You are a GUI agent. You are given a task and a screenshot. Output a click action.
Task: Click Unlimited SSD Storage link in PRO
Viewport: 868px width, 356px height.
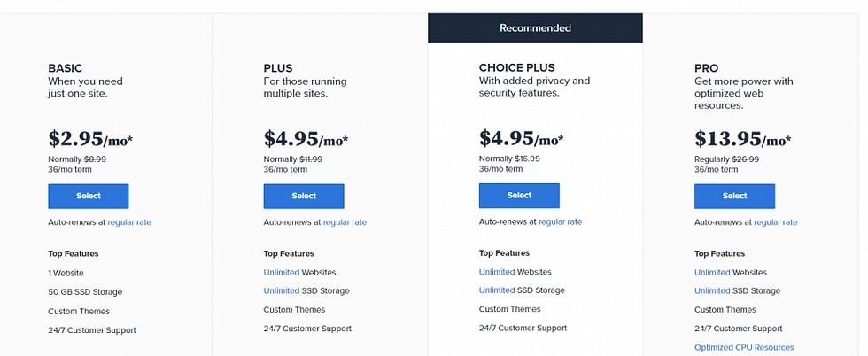click(712, 290)
